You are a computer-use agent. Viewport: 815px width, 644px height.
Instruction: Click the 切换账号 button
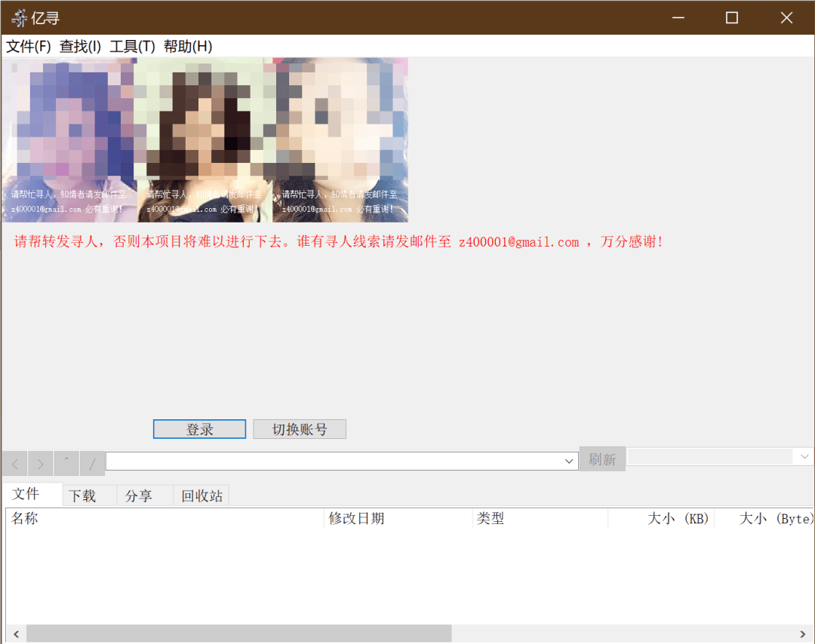coord(300,429)
